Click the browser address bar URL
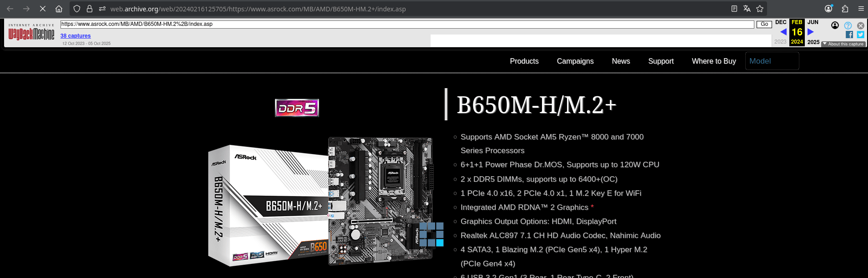Viewport: 868px width, 278px height. point(258,9)
